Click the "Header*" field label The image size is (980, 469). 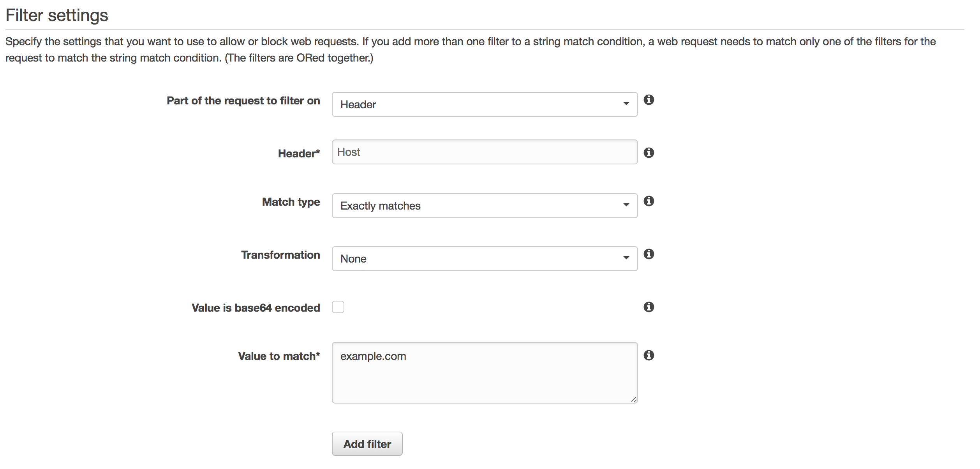pos(299,153)
